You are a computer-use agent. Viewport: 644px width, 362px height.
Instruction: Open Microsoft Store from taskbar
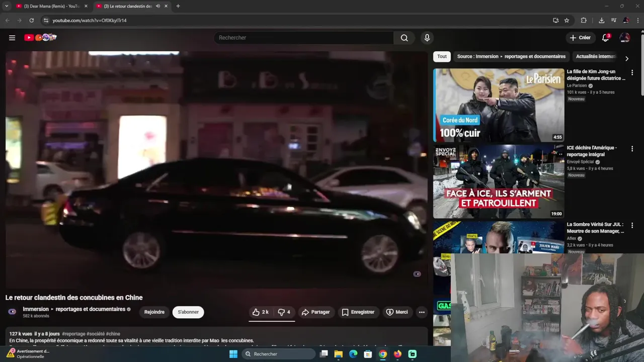coord(368,354)
